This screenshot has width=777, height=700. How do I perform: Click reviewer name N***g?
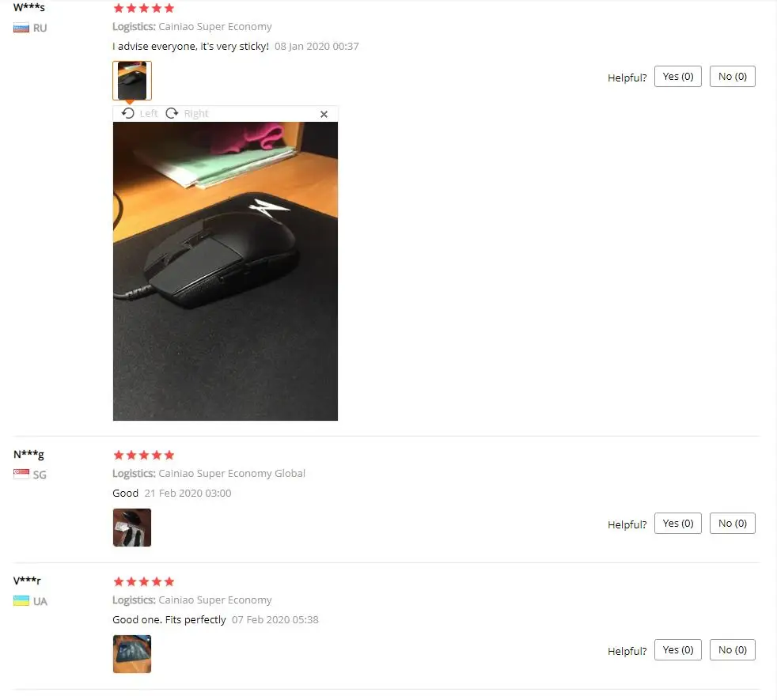click(x=28, y=454)
